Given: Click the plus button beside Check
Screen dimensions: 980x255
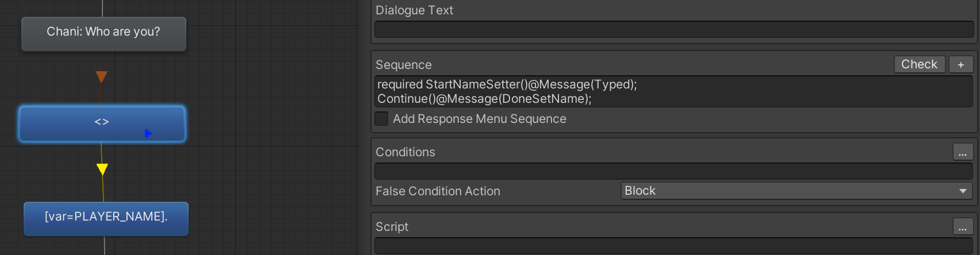Looking at the screenshot, I should (961, 64).
